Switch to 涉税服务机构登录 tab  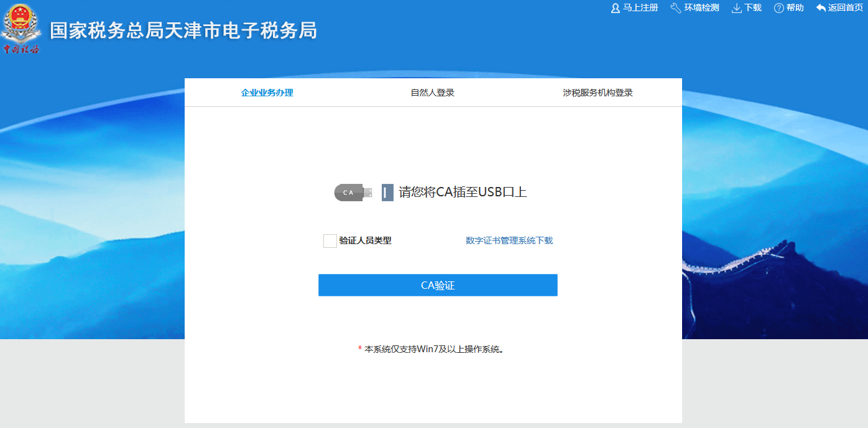point(598,93)
